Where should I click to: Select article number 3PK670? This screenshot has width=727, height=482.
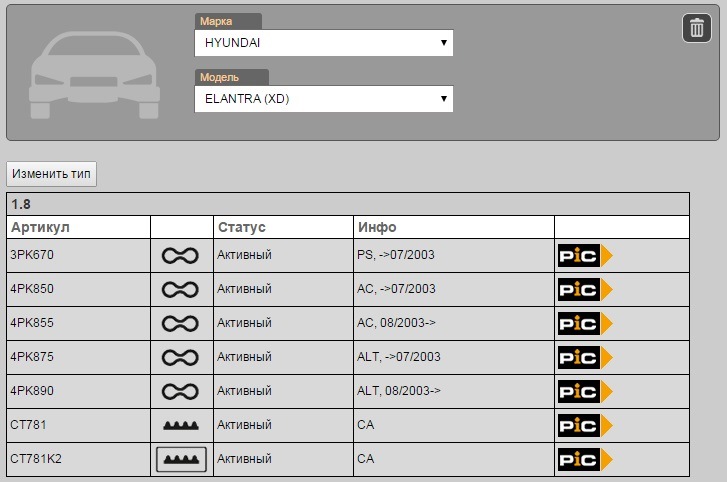click(x=32, y=255)
